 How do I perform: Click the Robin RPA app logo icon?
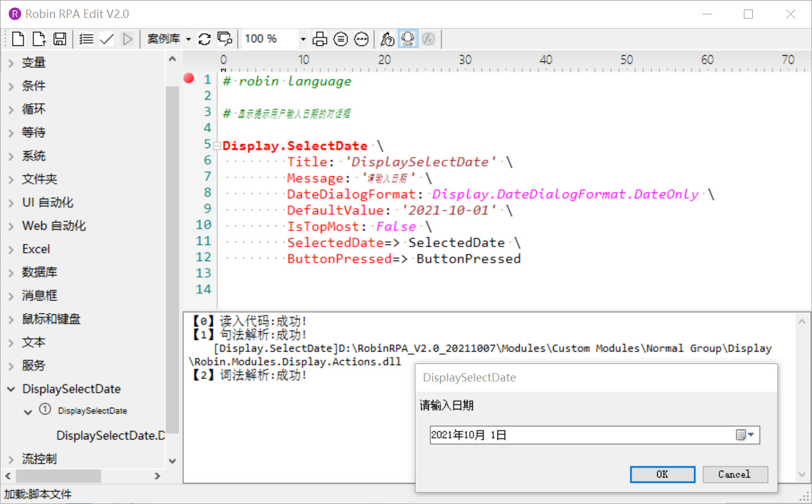pos(16,14)
